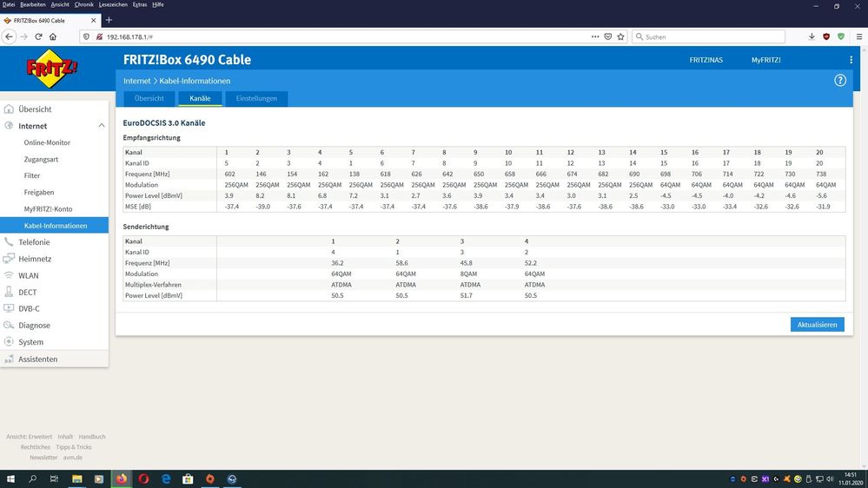The height and width of the screenshot is (488, 868).
Task: Open the Firefox hamburger menu
Action: click(x=858, y=36)
